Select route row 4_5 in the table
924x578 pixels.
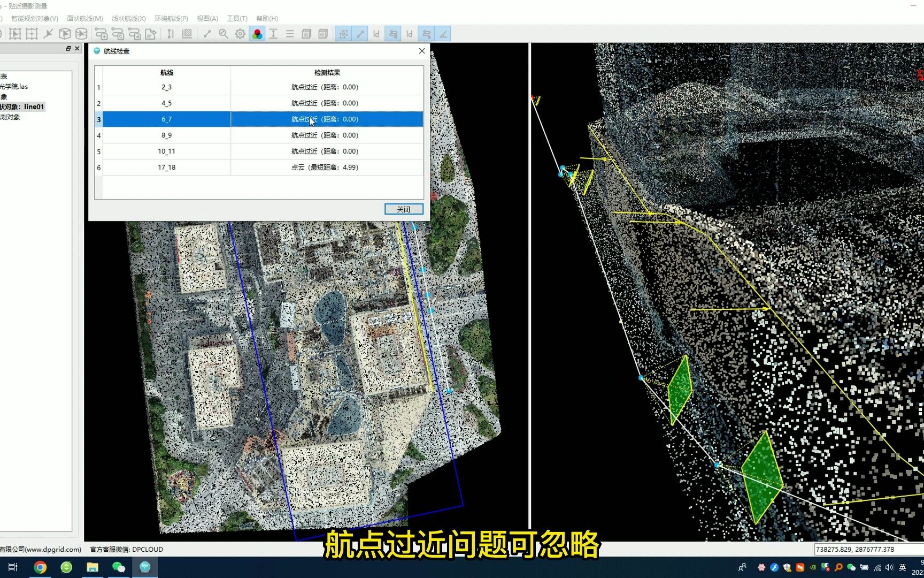click(x=263, y=103)
